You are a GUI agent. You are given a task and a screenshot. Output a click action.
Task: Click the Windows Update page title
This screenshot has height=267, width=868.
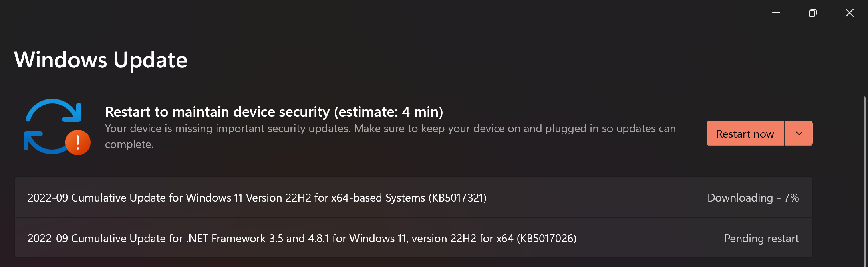point(101,60)
